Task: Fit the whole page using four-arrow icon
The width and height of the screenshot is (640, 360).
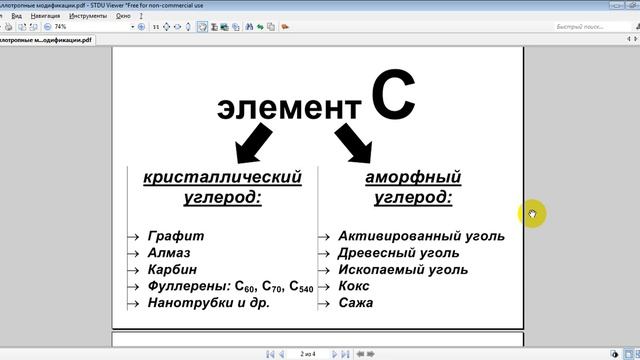Action: click(167, 27)
